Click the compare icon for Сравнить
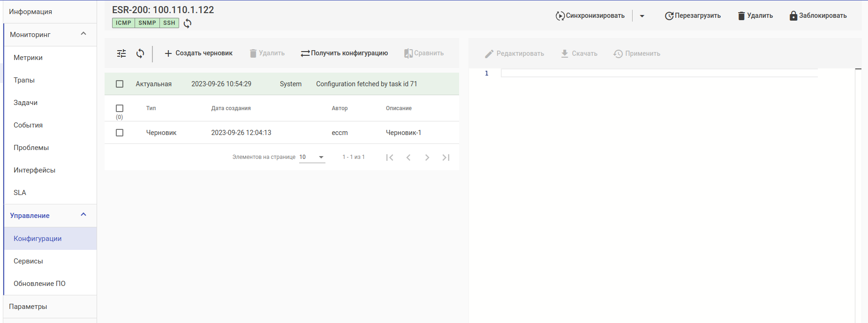 point(408,53)
